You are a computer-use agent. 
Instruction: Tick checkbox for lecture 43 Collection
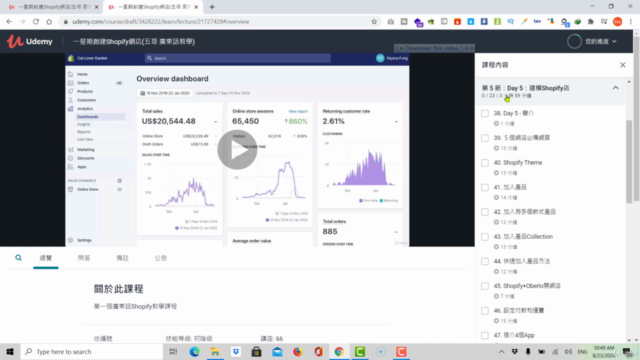[x=485, y=237]
